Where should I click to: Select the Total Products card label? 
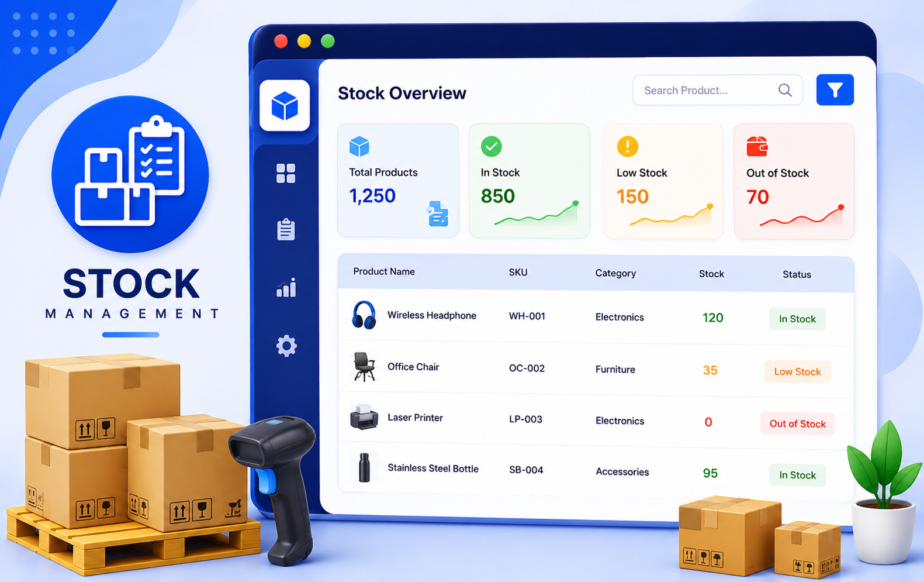coord(383,173)
